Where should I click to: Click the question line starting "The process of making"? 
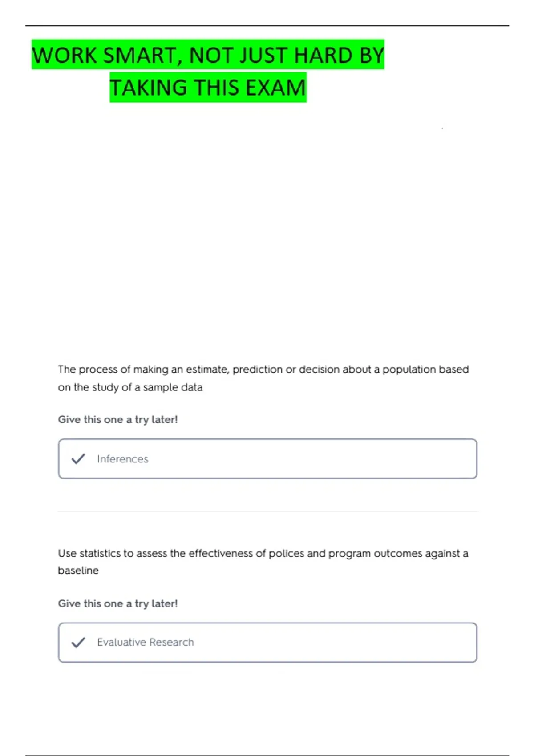(263, 369)
